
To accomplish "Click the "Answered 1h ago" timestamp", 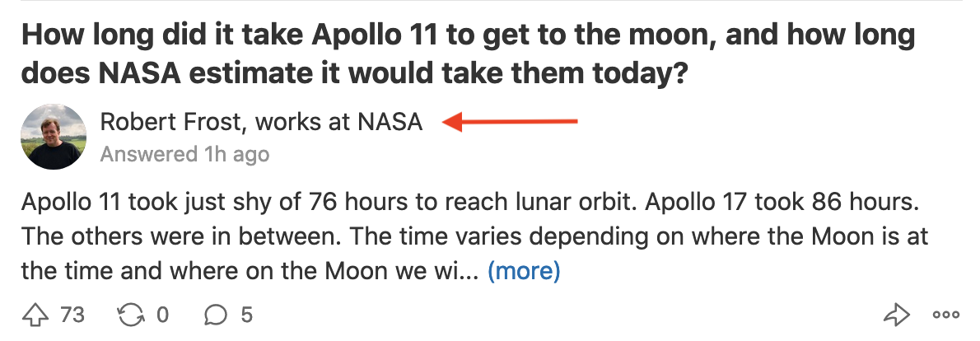I will click(184, 154).
